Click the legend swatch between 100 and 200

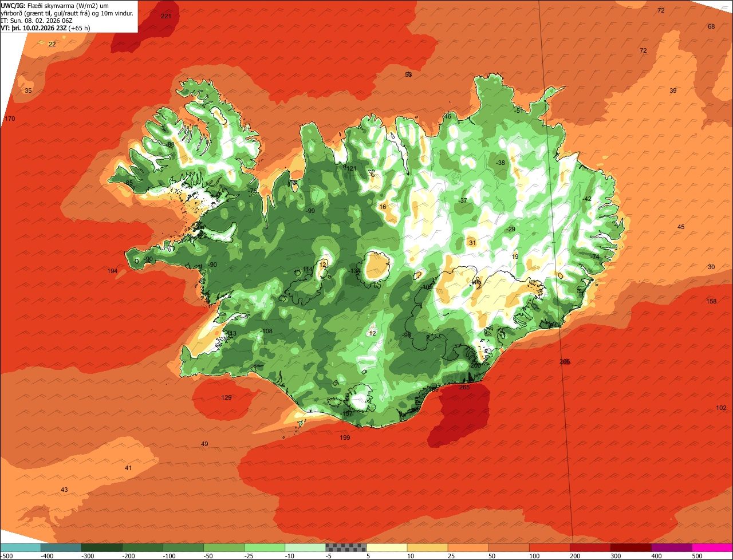549,547
